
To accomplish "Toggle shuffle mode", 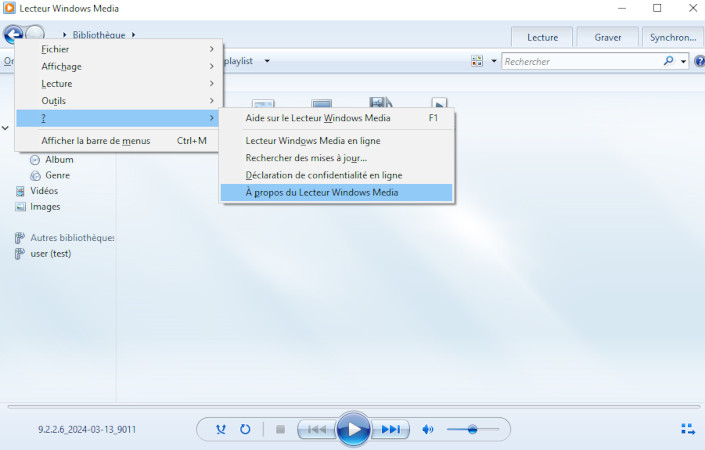I will pos(221,429).
